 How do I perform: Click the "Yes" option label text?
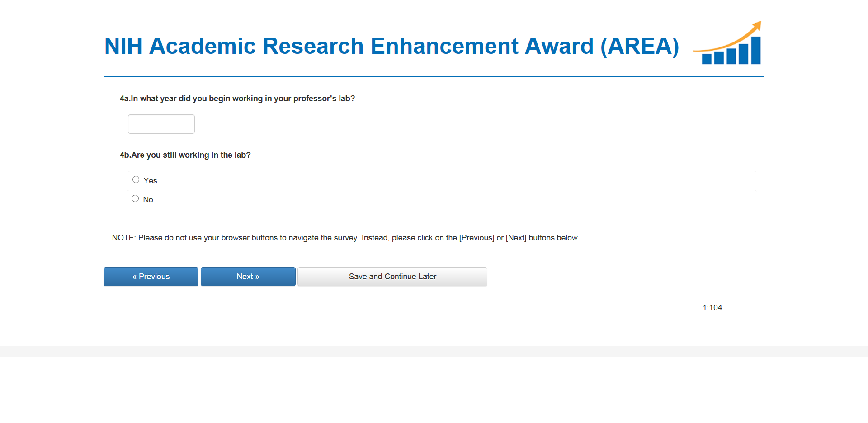click(150, 181)
